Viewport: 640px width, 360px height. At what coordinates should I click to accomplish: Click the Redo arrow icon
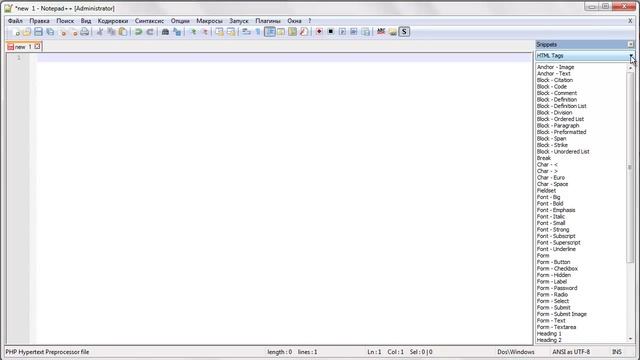click(x=150, y=32)
